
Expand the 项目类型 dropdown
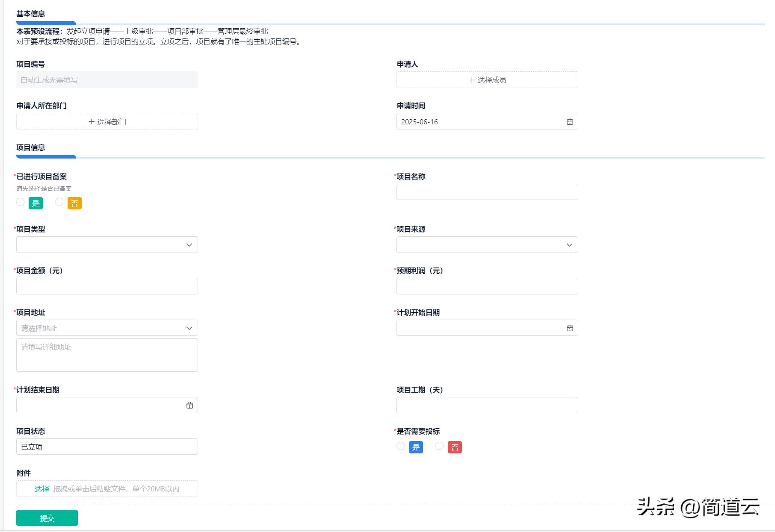coord(189,244)
